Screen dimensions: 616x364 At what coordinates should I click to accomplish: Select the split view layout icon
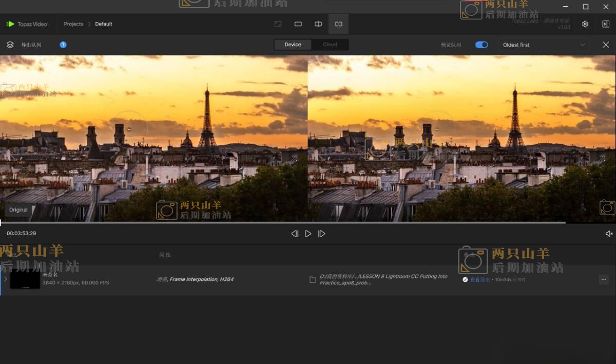pos(318,24)
